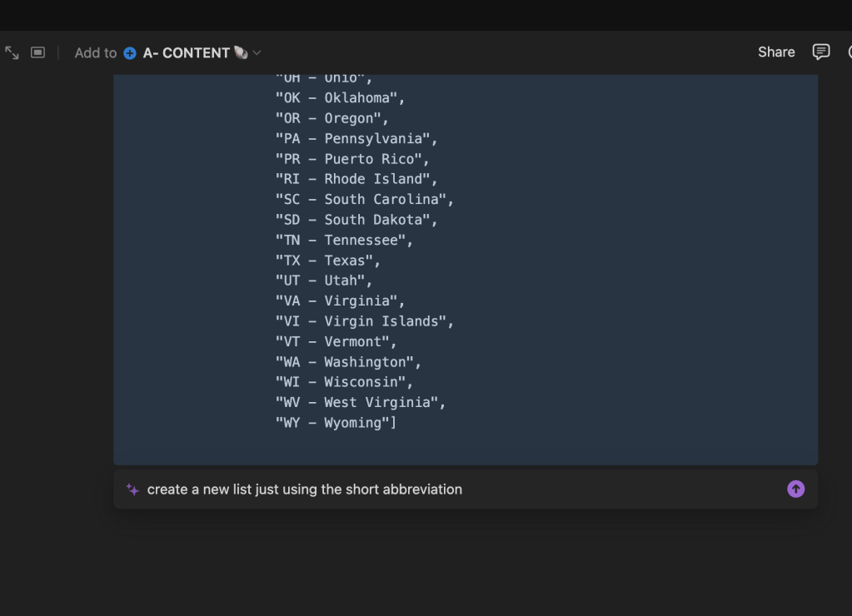Screen dimensions: 852x616
Task: Select the "VI – Virgin Islands" line
Action: point(365,321)
